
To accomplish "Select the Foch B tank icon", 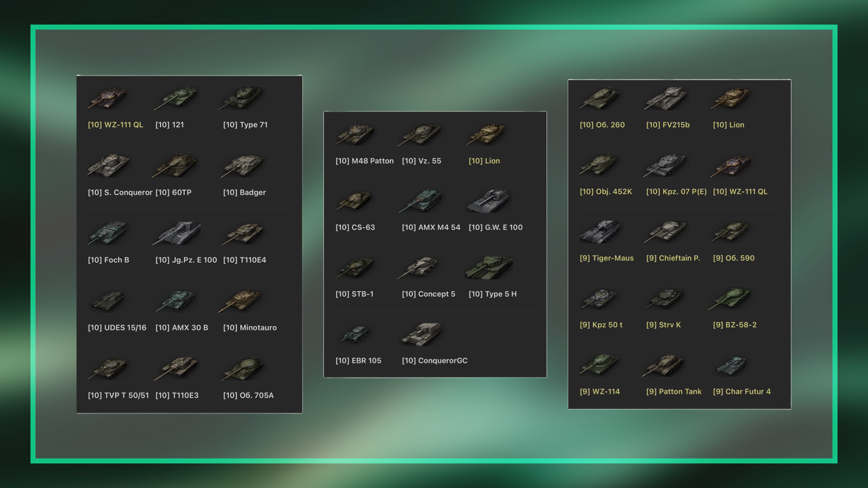I will pyautogui.click(x=108, y=233).
